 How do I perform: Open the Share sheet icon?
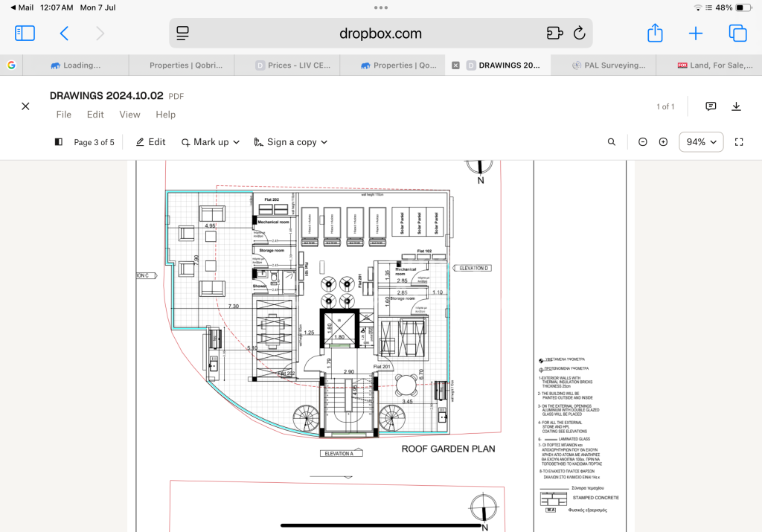[655, 33]
